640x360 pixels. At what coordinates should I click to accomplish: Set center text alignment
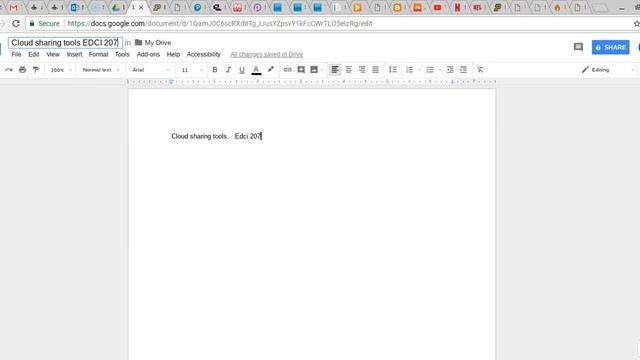pyautogui.click(x=349, y=70)
